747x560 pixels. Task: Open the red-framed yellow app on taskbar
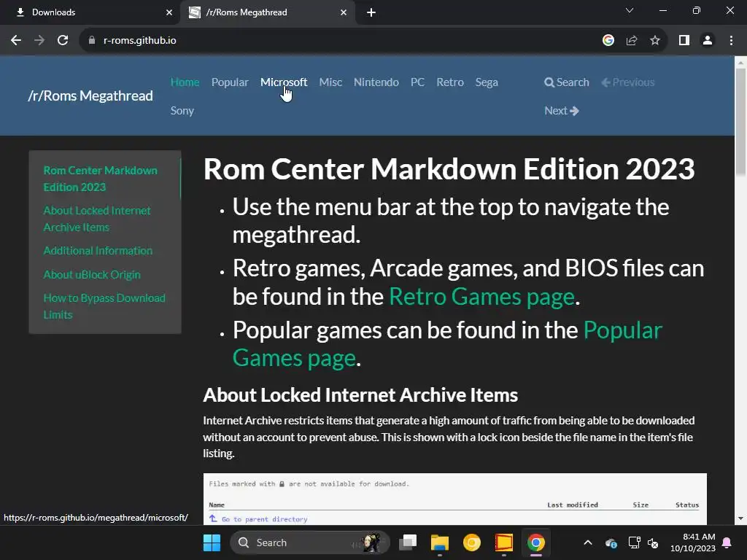point(503,542)
